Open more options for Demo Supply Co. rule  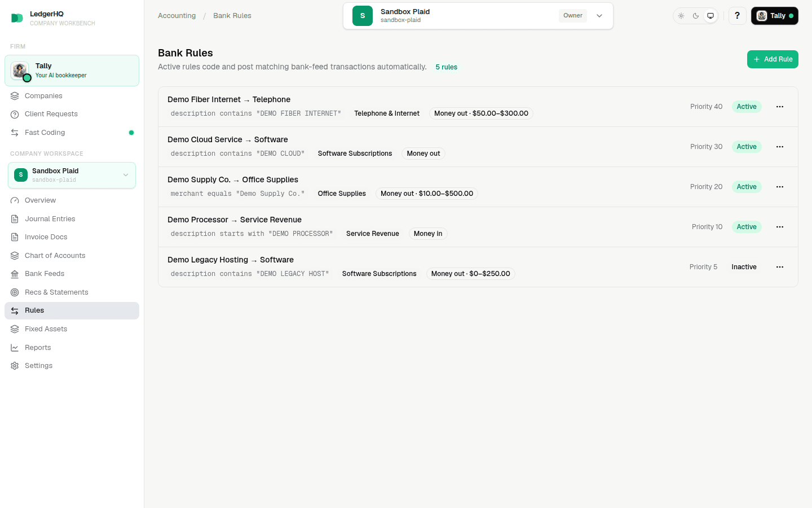pos(780,187)
